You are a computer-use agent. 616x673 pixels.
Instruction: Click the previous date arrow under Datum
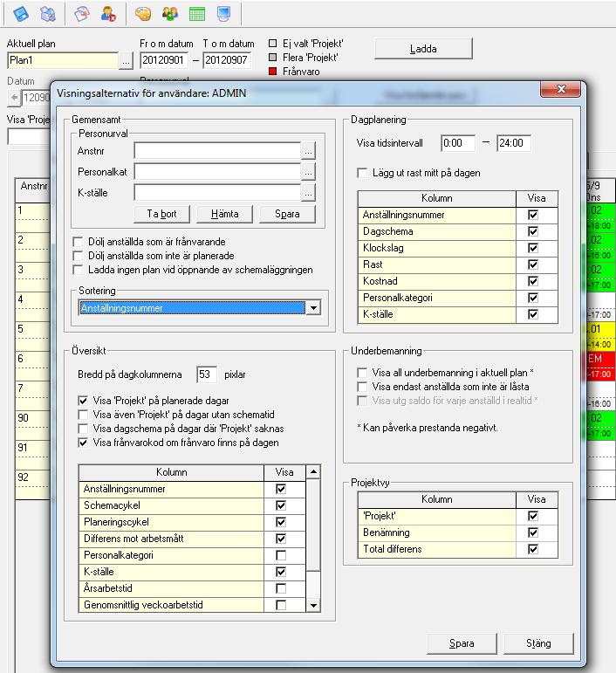14,98
